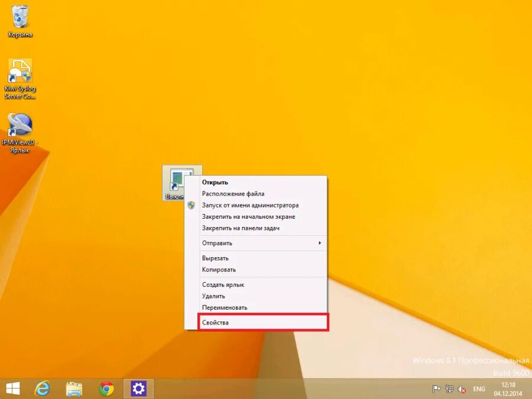This screenshot has width=532, height=399.
Task: Expand the Отправить submenu
Action: pos(256,244)
